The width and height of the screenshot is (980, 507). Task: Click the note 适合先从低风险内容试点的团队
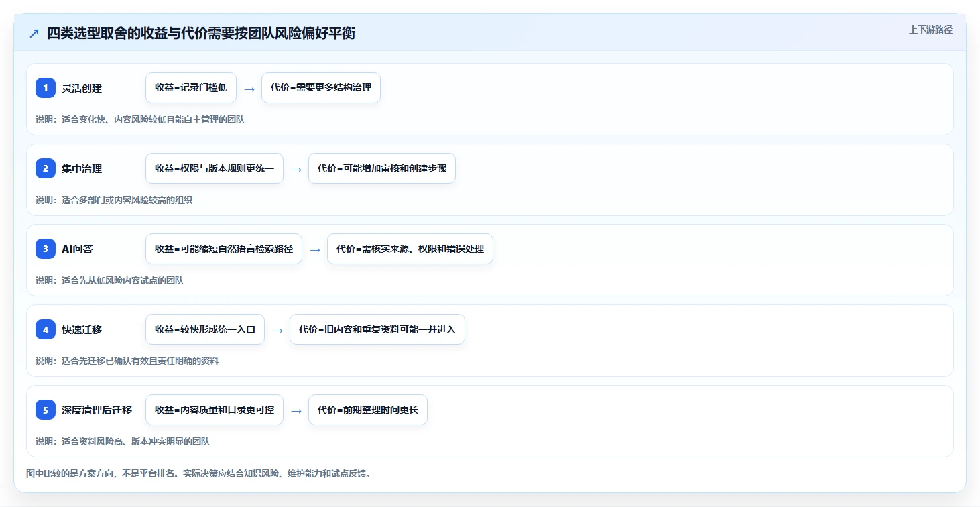109,280
